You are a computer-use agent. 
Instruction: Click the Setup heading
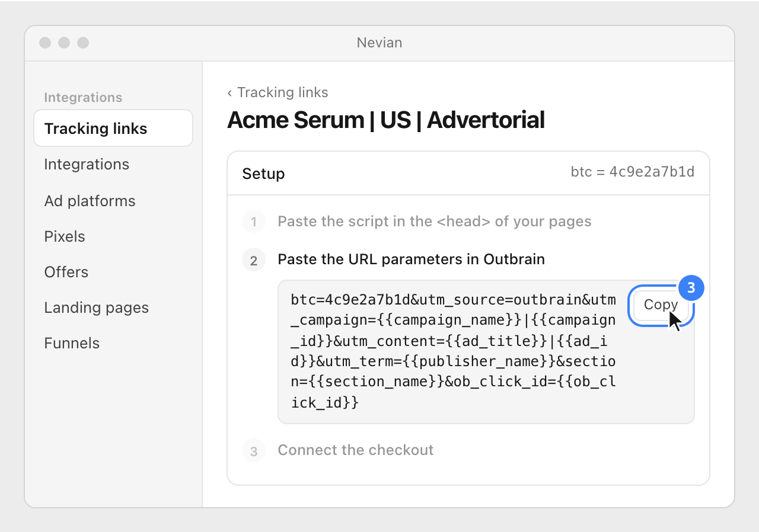point(263,174)
